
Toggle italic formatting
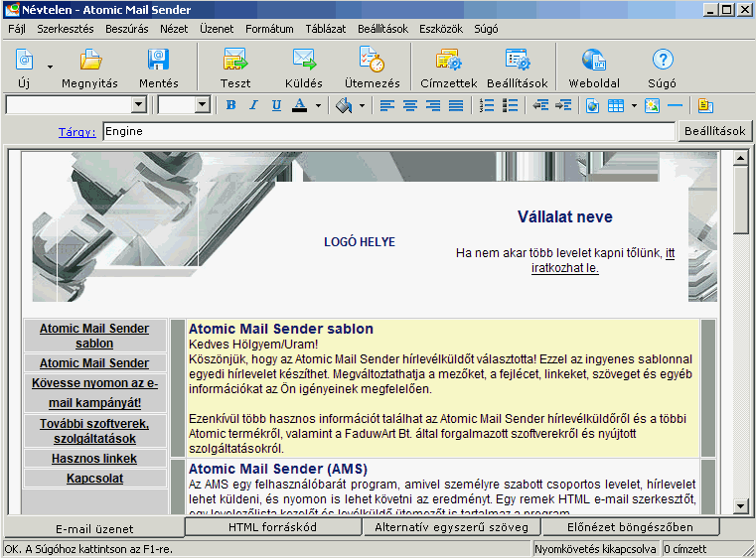[x=253, y=105]
